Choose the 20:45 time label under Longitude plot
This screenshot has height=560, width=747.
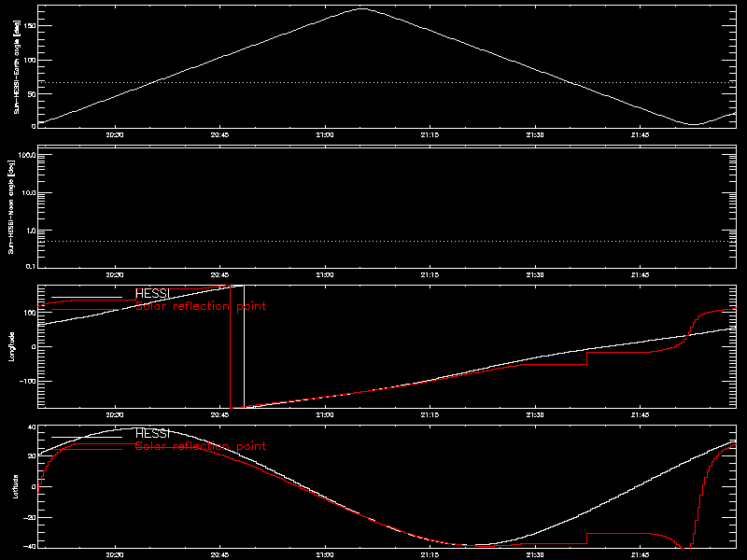pyautogui.click(x=219, y=415)
